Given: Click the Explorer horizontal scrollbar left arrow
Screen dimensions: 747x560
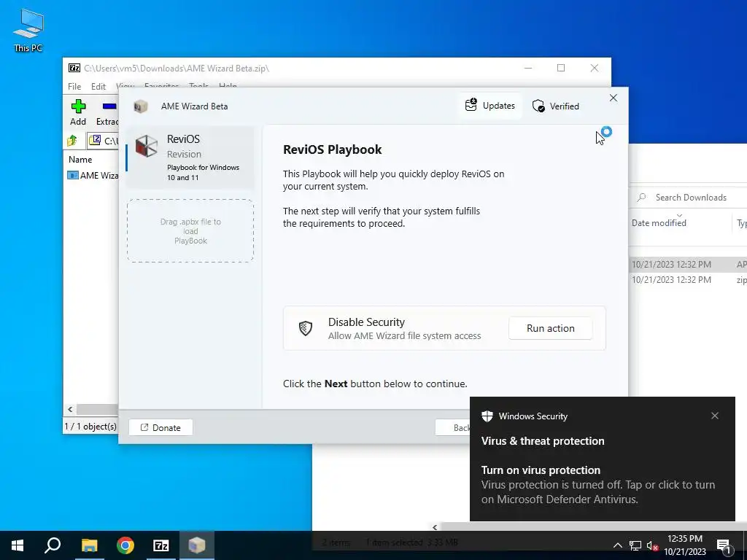Looking at the screenshot, I should [435, 526].
